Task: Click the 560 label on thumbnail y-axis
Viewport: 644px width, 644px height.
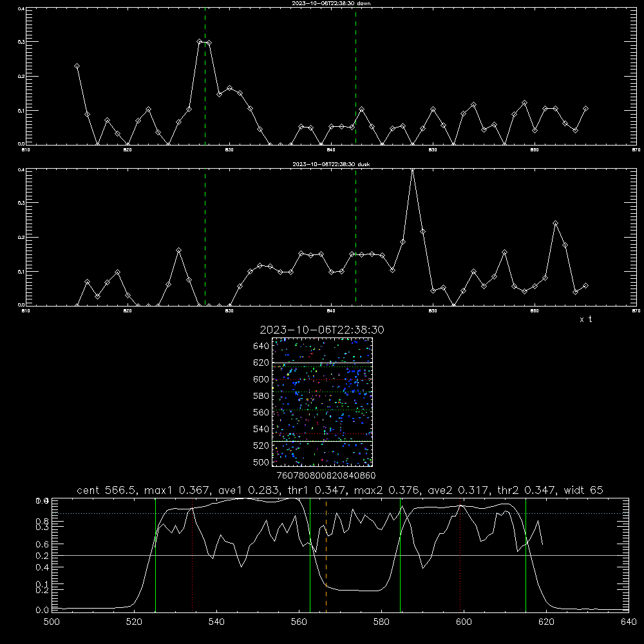Action: tap(261, 412)
